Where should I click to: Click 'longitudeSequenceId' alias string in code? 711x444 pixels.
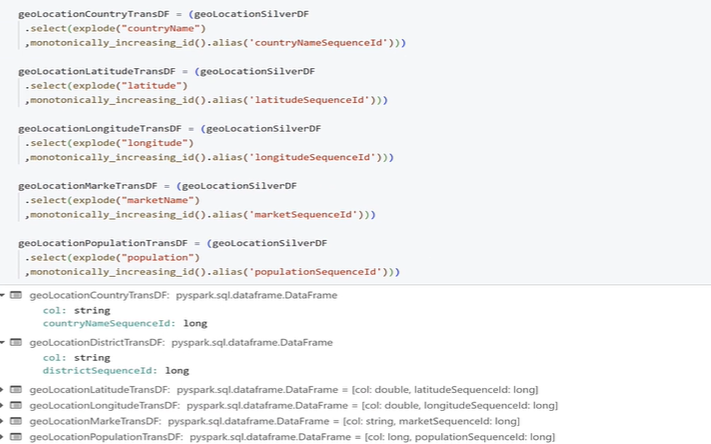click(x=312, y=157)
